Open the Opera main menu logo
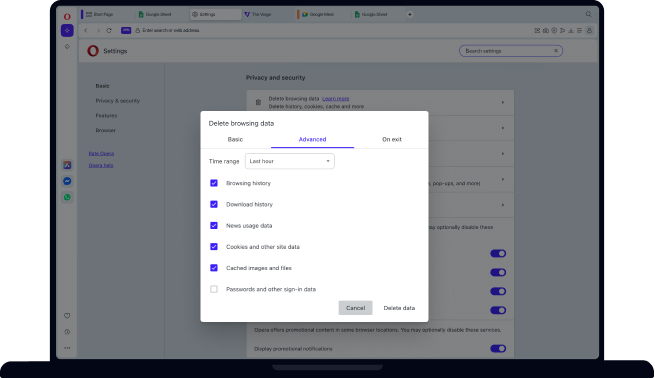This screenshot has height=378, width=655. point(67,16)
